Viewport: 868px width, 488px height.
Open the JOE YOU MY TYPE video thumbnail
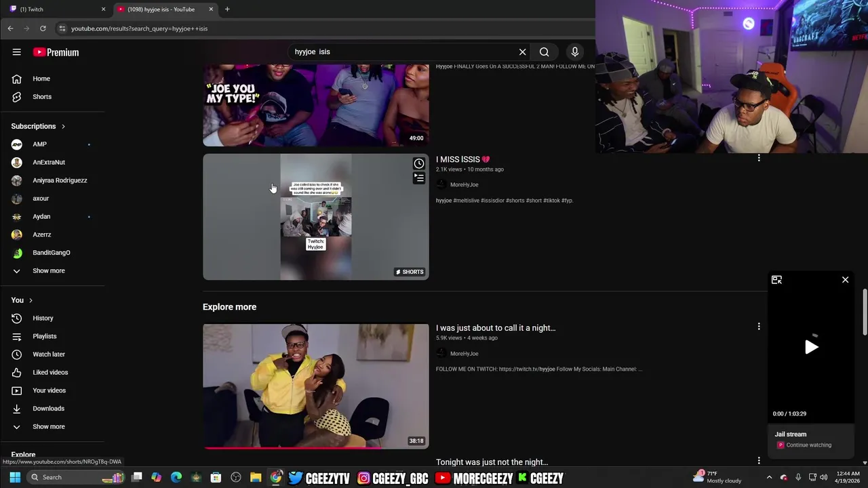click(315, 105)
